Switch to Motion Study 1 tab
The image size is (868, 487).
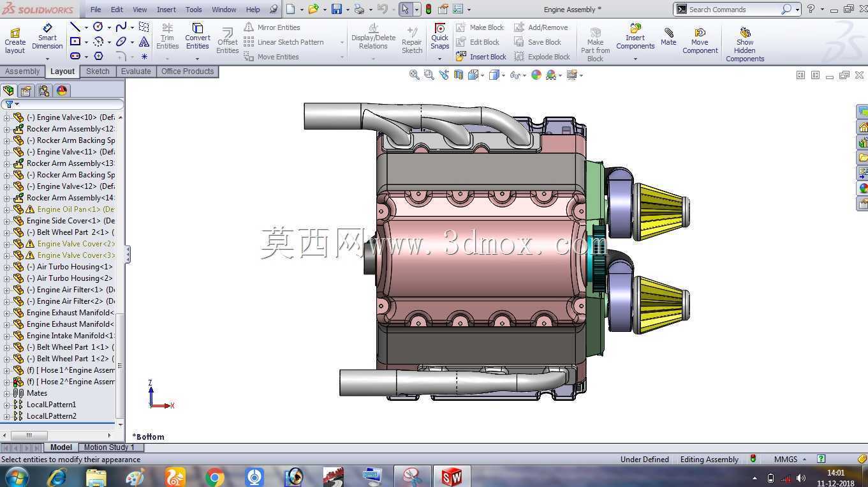109,447
